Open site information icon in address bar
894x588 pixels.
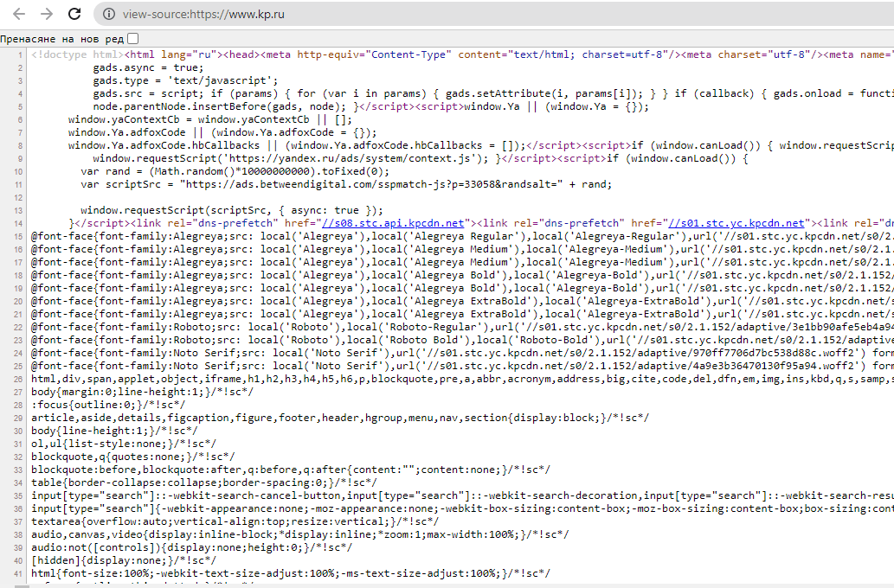[109, 14]
